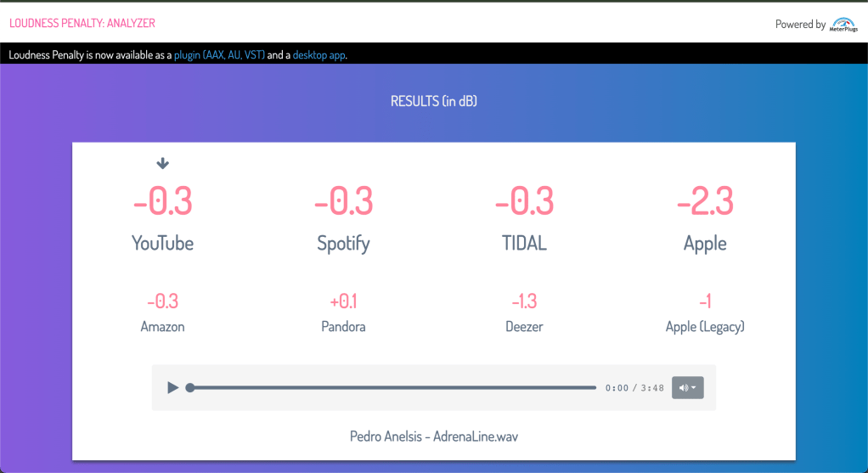Select the Amazon result
This screenshot has height=473, width=868.
[163, 312]
